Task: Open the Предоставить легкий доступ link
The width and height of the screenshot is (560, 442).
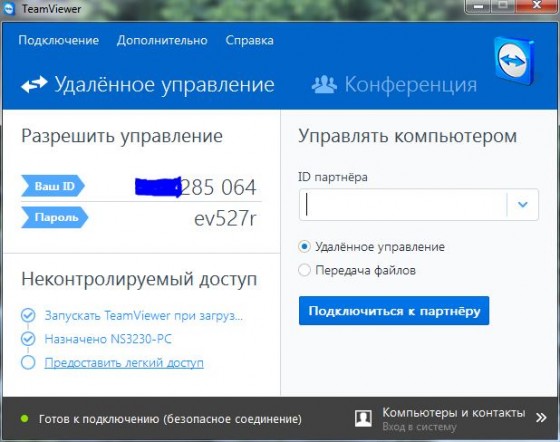Action: (x=124, y=363)
